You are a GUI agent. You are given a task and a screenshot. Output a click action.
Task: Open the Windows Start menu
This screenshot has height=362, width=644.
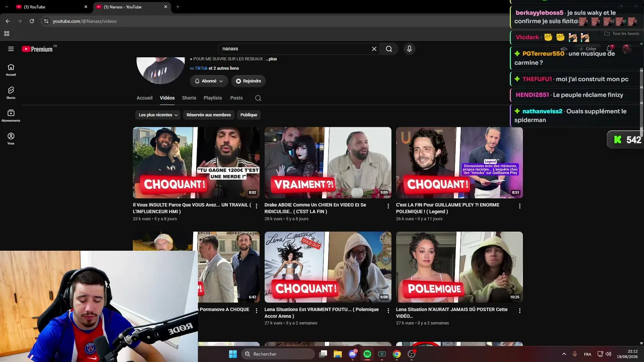(232, 354)
